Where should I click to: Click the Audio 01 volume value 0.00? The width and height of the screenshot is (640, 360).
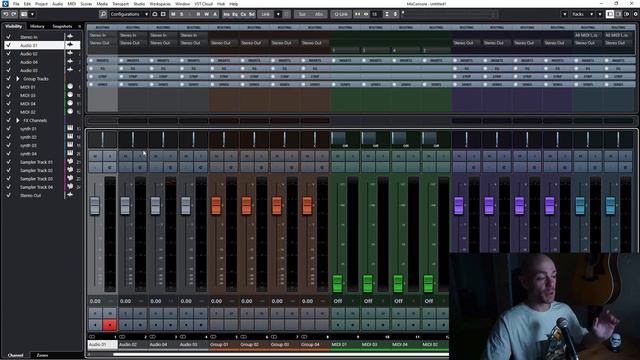click(96, 301)
